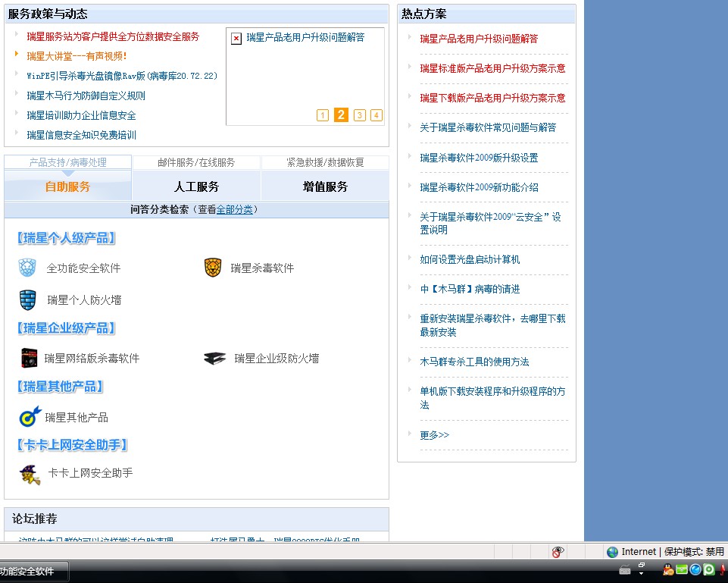728x583 pixels.
Task: Click the 卡卡上网安全助手 witch icon
Action: [30, 473]
